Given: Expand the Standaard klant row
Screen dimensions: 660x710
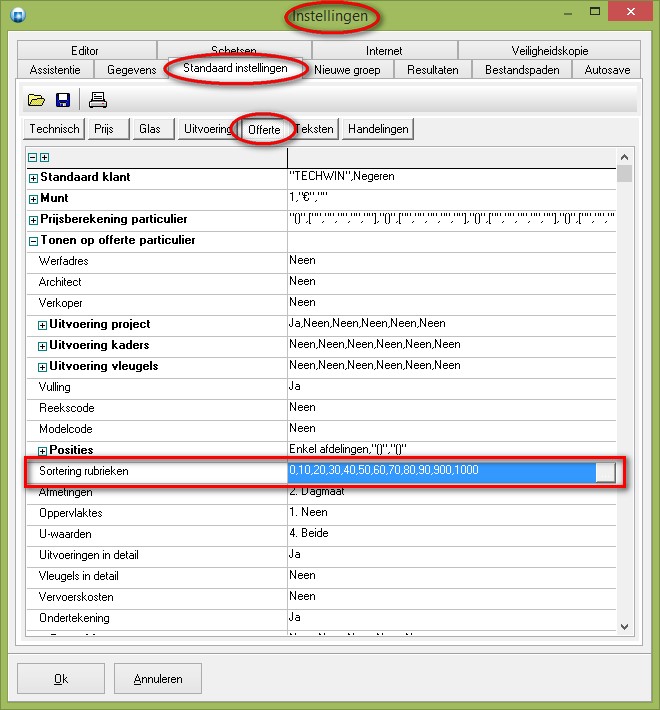Looking at the screenshot, I should coord(33,178).
